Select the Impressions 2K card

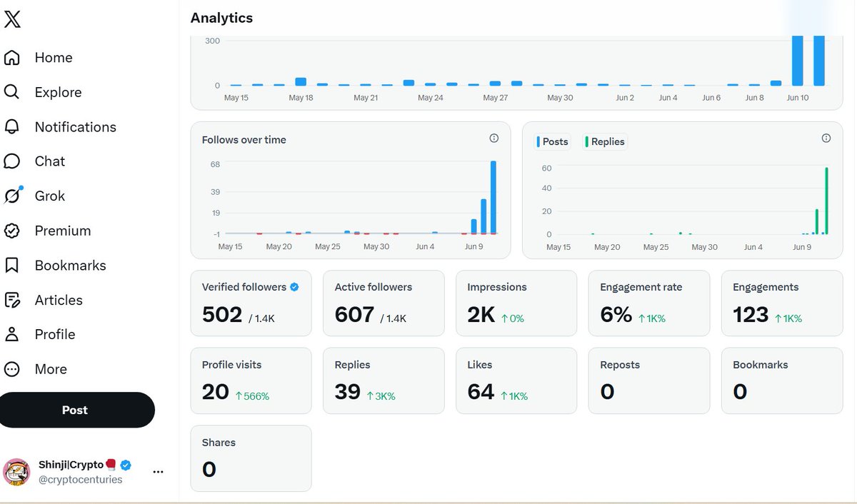pyautogui.click(x=516, y=303)
